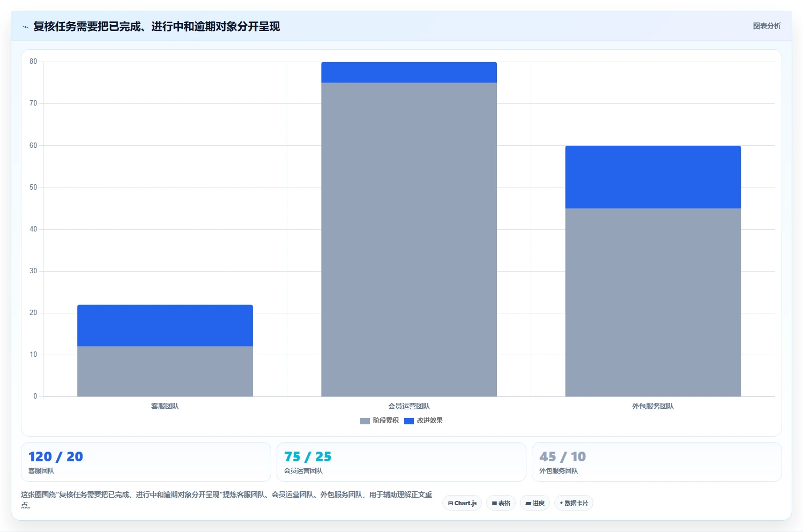Click the 120 / 20 value card
Screen dimensions: 803x532
point(146,462)
